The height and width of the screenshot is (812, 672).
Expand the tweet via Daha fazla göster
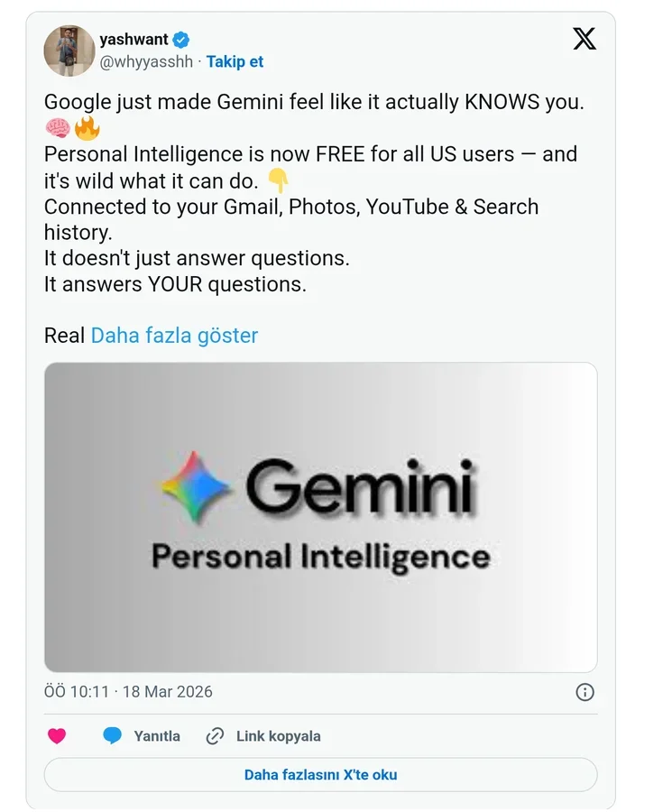[172, 335]
